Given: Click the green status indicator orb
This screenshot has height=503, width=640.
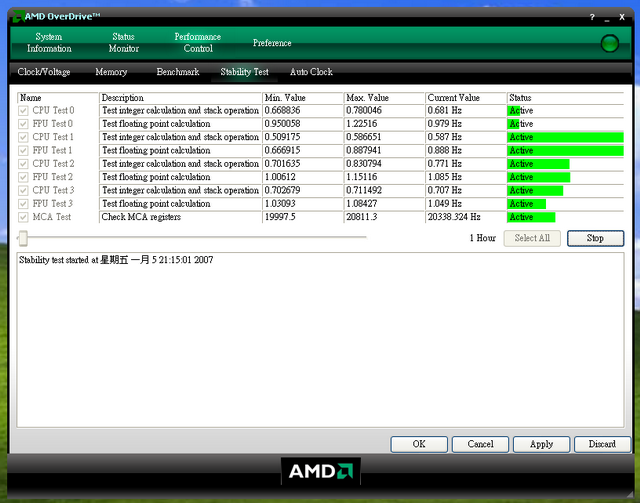Looking at the screenshot, I should tap(610, 43).
